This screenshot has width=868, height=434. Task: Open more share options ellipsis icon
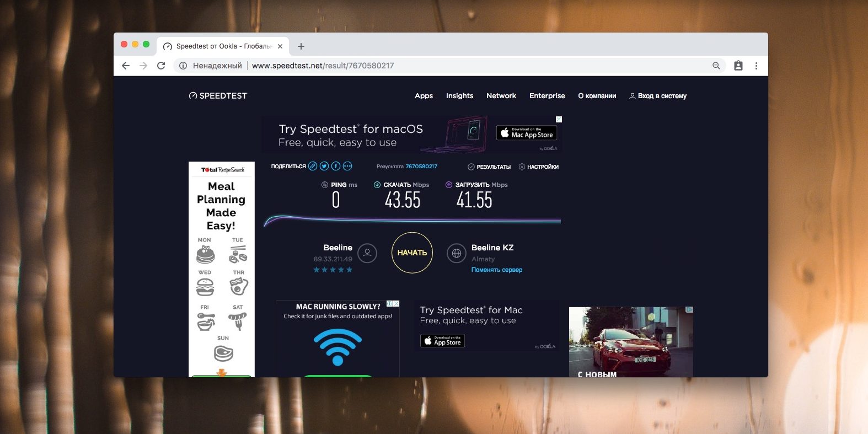(347, 166)
